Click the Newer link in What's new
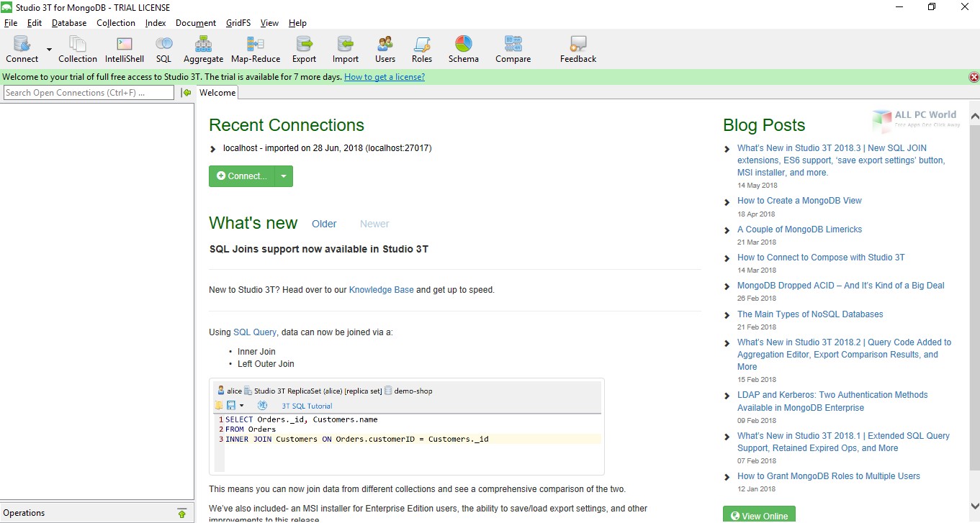 pos(374,224)
